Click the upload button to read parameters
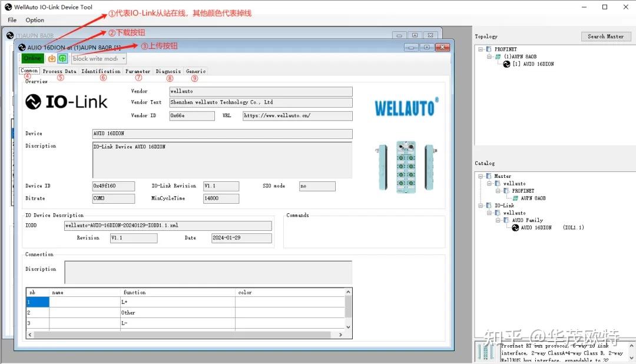636x364 pixels. point(62,58)
